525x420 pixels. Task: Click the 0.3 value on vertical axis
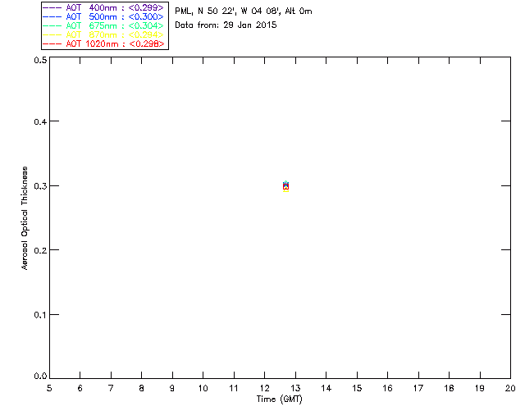tap(40, 186)
